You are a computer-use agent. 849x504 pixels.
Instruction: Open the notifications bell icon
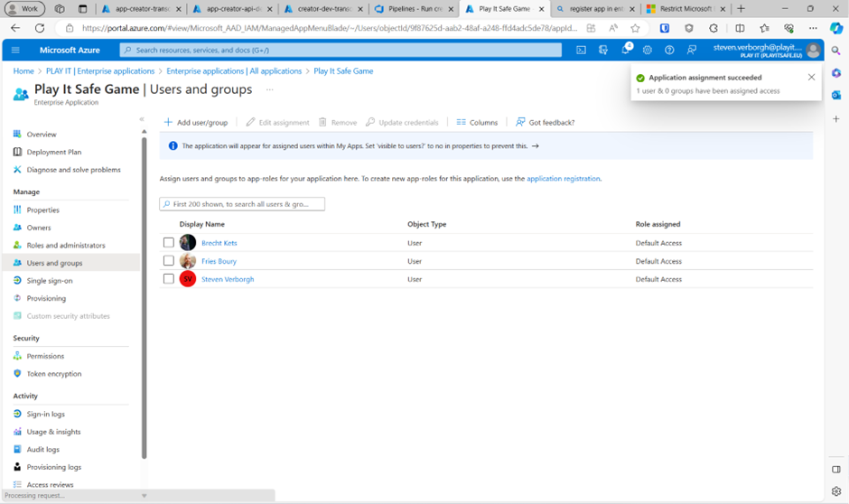625,51
